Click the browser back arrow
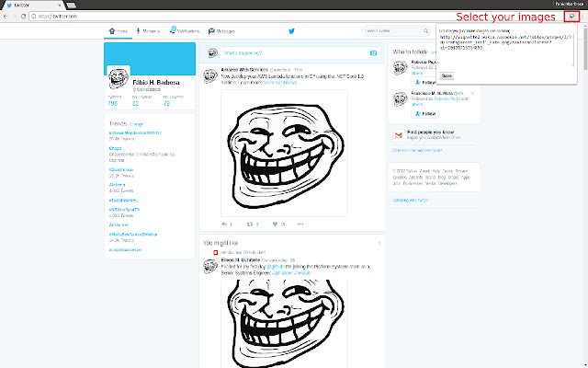Viewport: 588px width, 368px height. [x=6, y=17]
